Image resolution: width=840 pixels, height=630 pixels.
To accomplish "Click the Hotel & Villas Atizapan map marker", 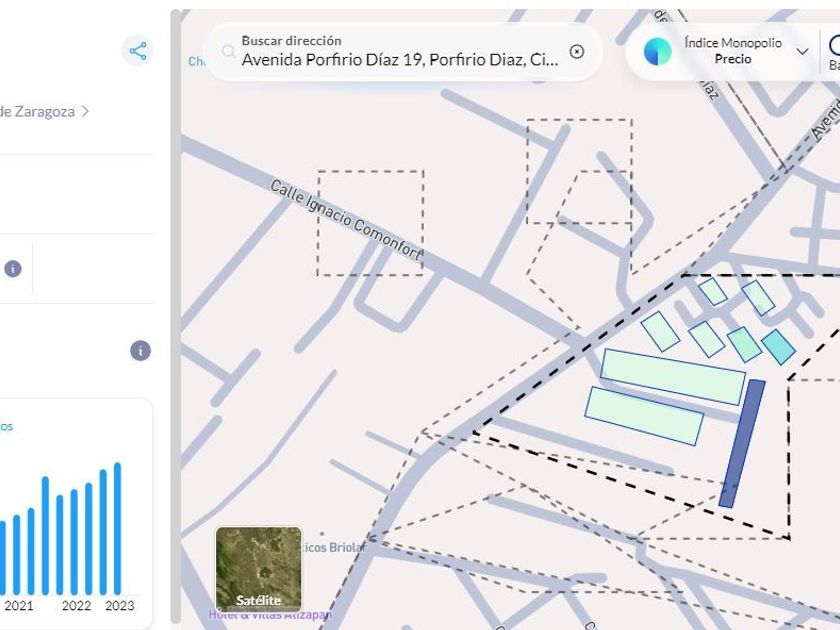I will pyautogui.click(x=269, y=614).
